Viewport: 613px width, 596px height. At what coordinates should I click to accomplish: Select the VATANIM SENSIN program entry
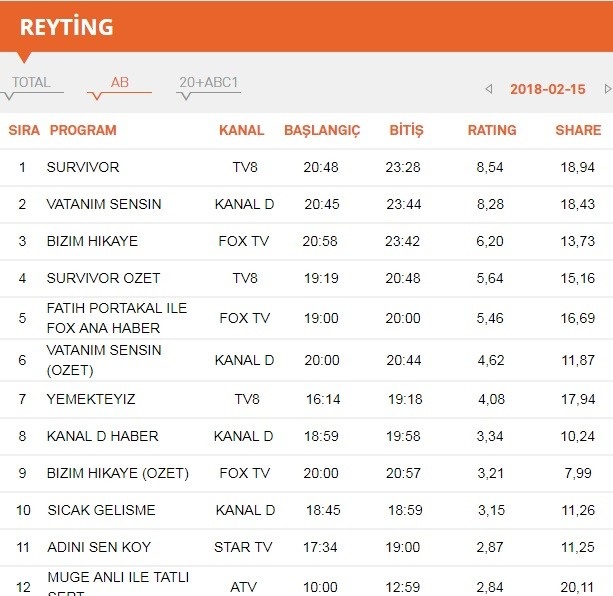104,204
